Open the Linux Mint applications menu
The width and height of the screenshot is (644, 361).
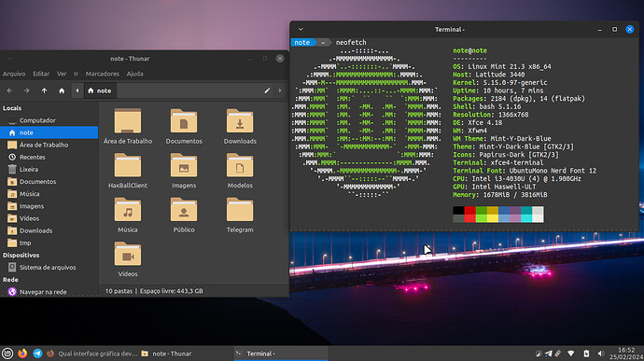[x=7, y=354]
